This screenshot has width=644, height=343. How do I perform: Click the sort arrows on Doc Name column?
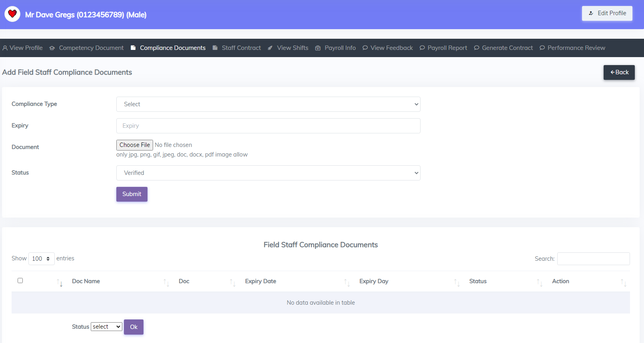click(x=166, y=283)
